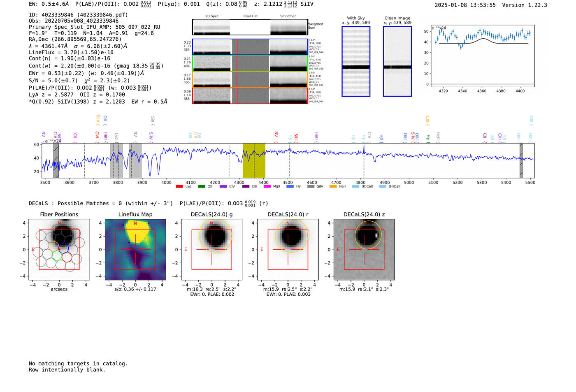
Task: Open the Clean Image cutout
Action: [x=397, y=61]
